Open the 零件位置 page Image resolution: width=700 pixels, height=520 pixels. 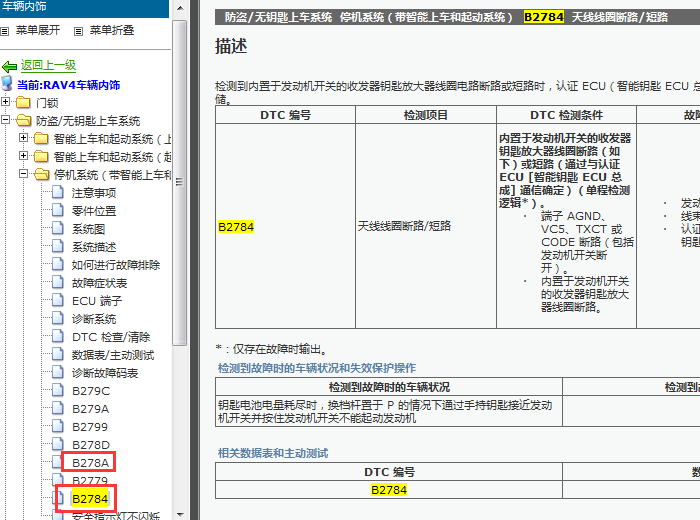pos(94,211)
